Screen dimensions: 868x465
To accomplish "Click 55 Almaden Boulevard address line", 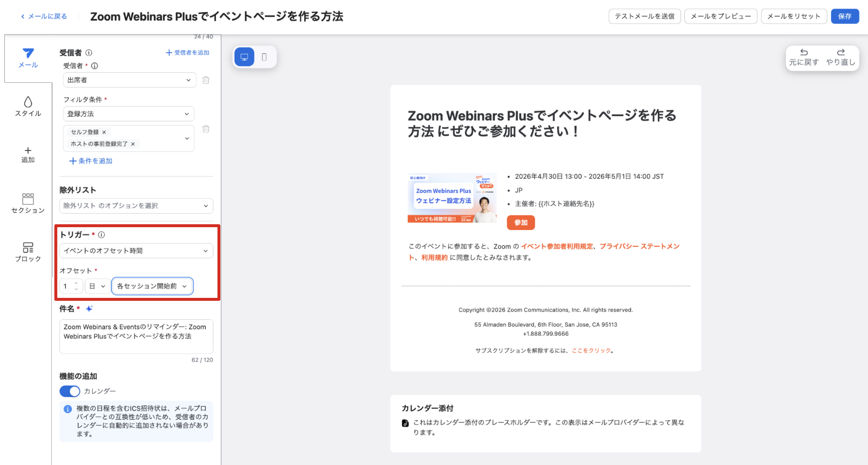I will pos(546,325).
